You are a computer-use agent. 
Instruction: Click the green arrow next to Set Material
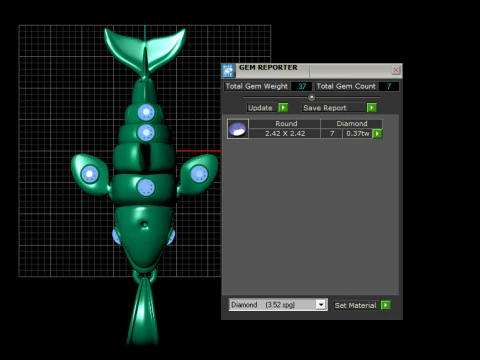(x=386, y=305)
